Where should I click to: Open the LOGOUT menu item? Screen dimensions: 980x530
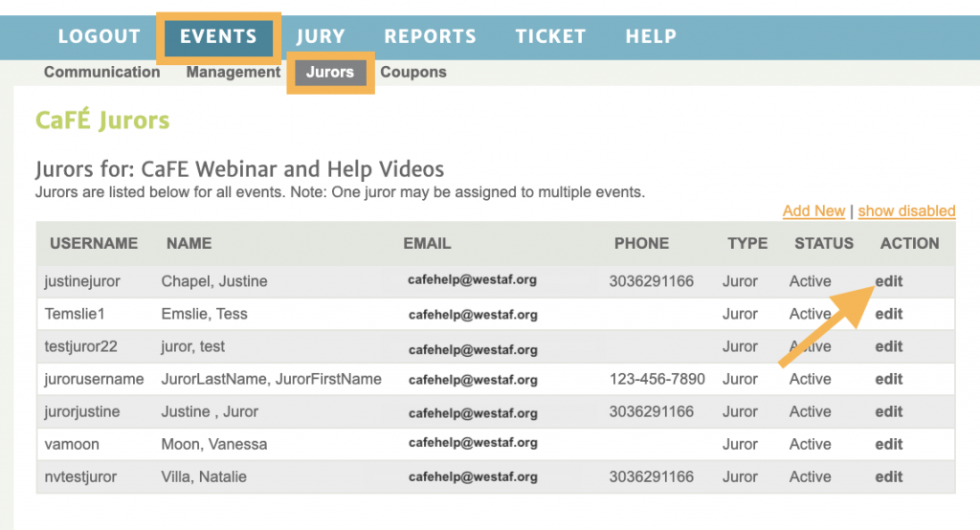pyautogui.click(x=100, y=36)
